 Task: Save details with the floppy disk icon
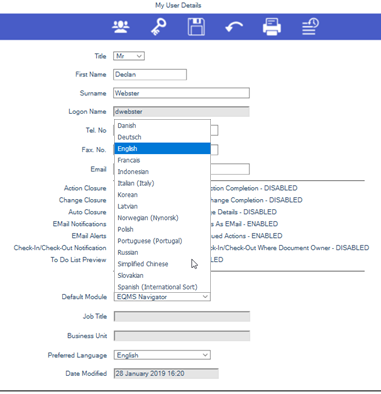point(196,27)
